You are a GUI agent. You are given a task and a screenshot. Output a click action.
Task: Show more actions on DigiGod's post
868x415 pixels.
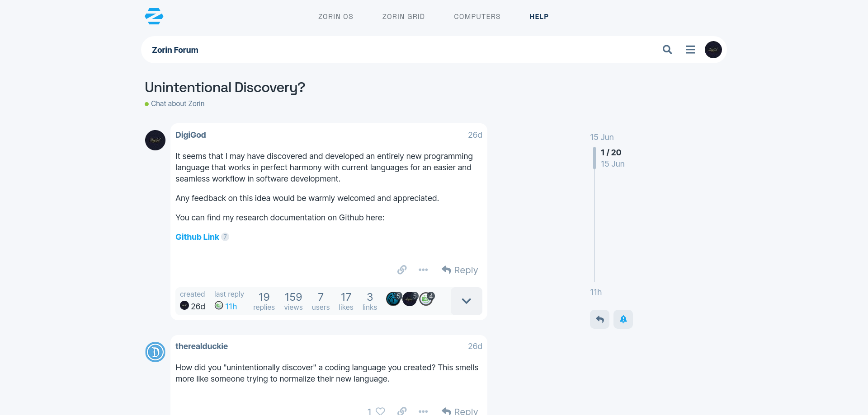(423, 270)
